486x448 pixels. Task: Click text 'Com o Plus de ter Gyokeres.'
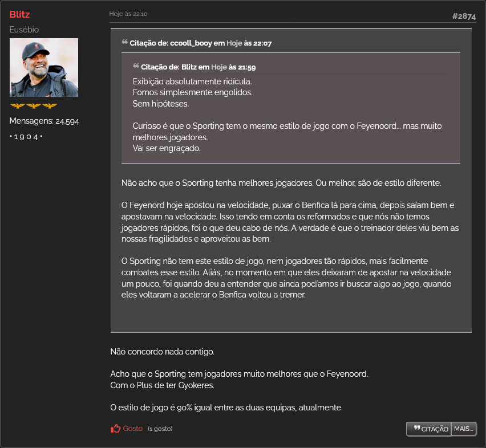coord(163,385)
